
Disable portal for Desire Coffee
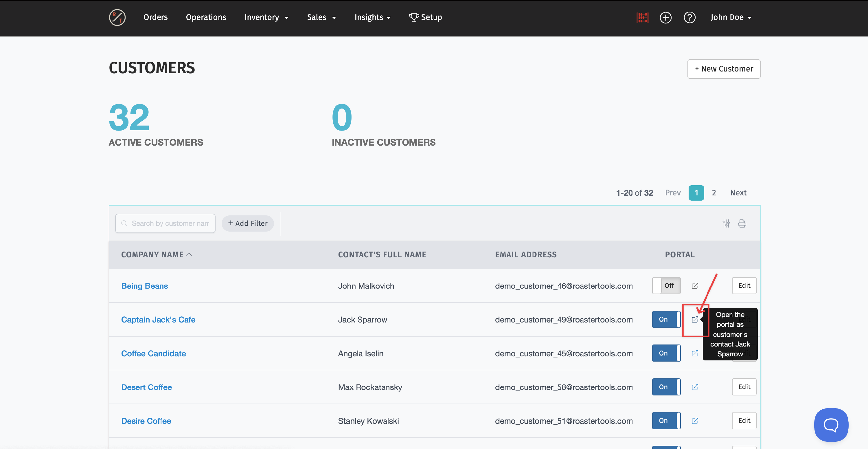(x=666, y=420)
